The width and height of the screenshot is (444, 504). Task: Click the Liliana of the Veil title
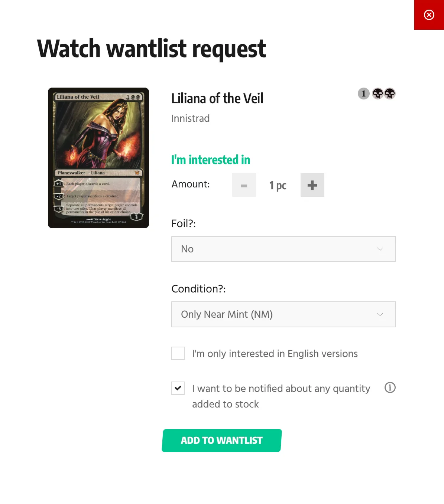217,98
